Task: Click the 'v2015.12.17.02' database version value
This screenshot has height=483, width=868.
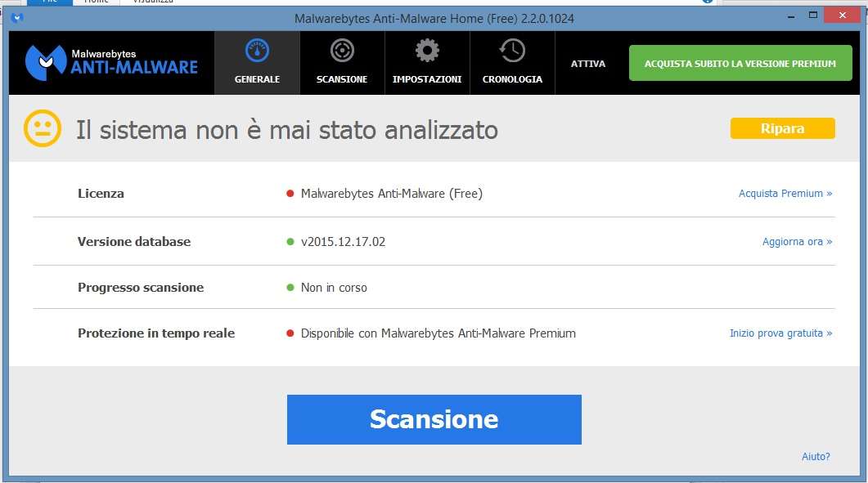Action: [344, 241]
